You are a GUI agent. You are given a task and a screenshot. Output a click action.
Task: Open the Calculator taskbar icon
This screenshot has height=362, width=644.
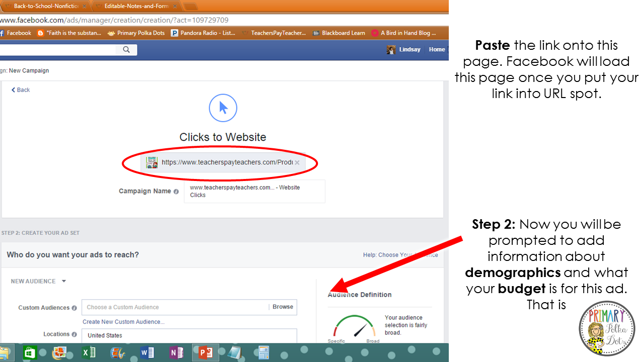[264, 352]
